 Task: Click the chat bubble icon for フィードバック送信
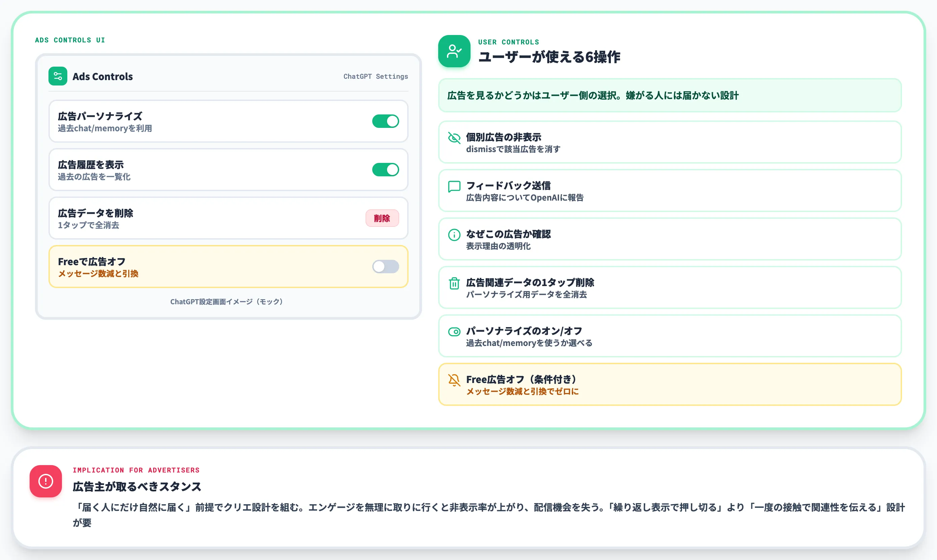click(x=454, y=186)
